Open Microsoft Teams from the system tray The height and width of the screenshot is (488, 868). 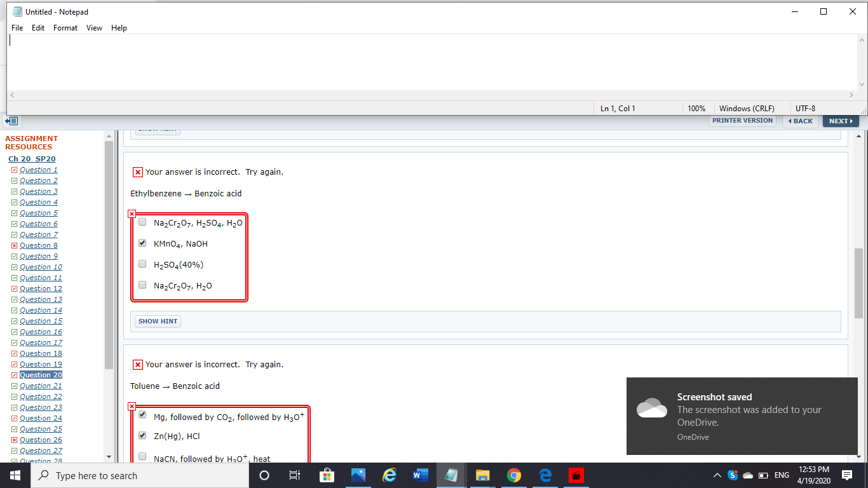[x=732, y=475]
